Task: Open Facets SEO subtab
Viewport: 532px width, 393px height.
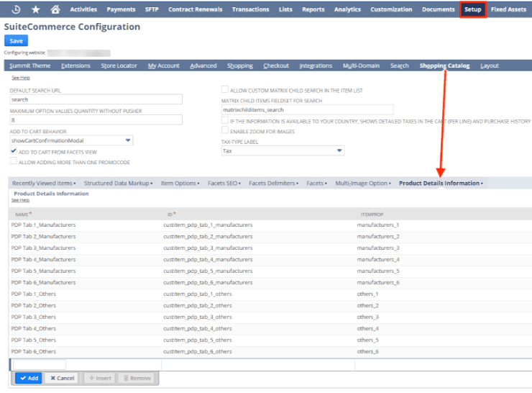Action: tap(224, 184)
